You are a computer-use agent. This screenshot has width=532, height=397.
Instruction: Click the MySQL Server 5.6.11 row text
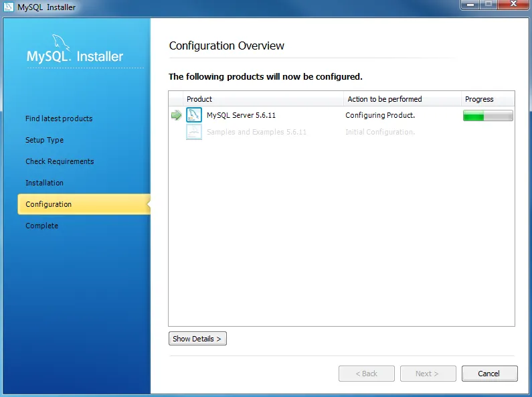point(241,115)
